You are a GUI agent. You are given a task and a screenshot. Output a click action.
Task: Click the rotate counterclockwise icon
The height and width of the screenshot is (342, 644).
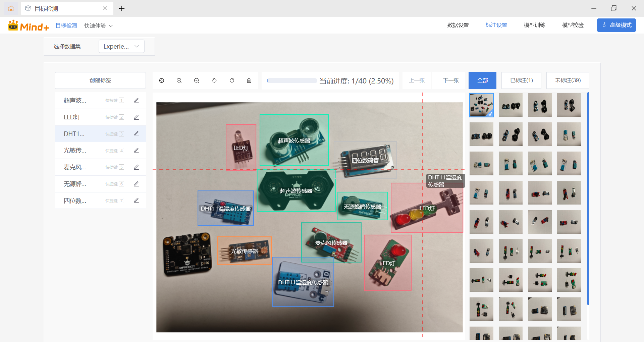[x=214, y=80]
